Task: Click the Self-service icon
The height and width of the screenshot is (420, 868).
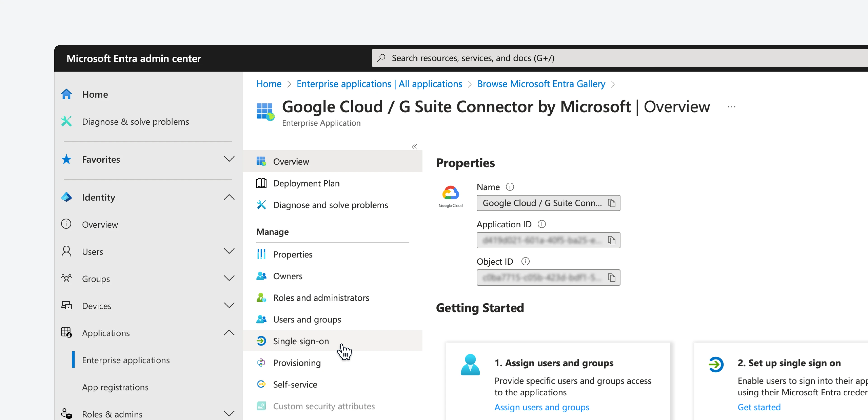Action: 261,384
